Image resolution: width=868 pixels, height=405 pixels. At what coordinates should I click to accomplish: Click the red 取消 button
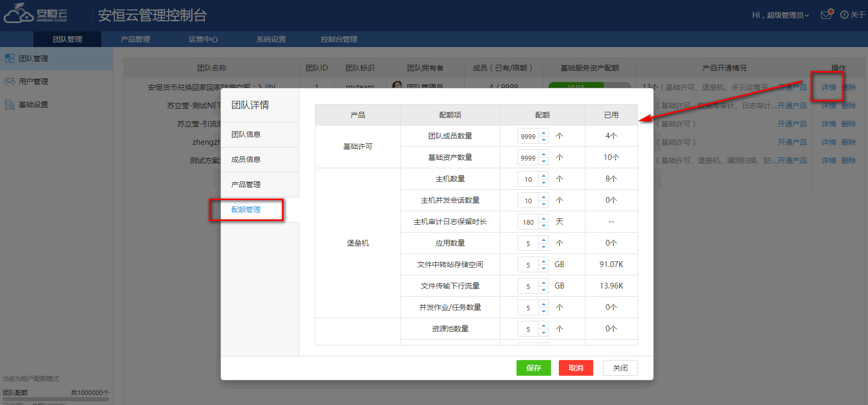[x=576, y=368]
